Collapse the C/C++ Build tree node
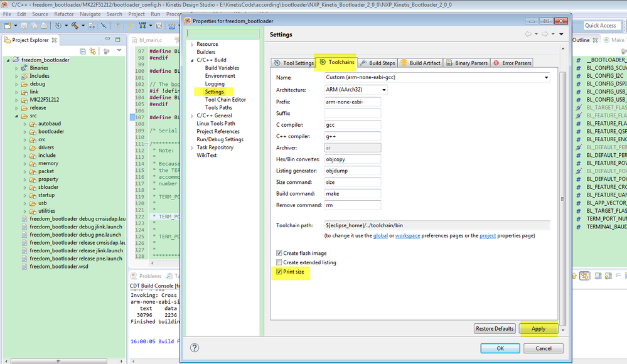The image size is (627, 364). pyautogui.click(x=192, y=60)
